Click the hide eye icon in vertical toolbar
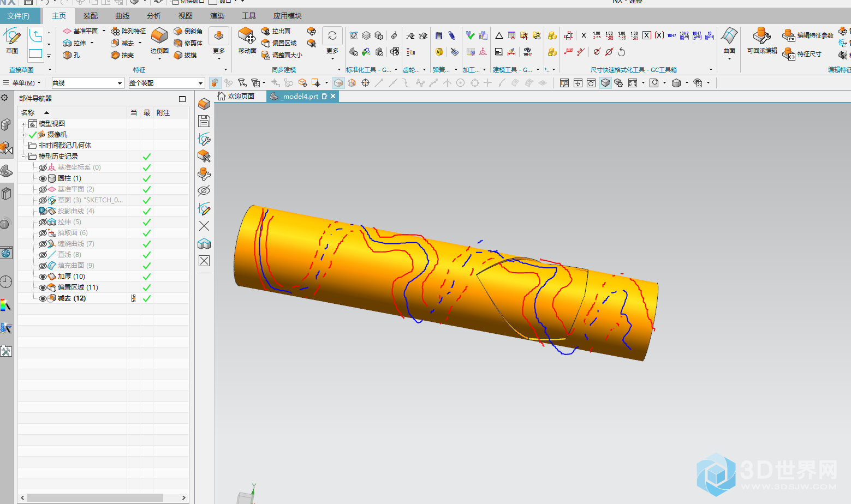Image resolution: width=851 pixels, height=504 pixels. pyautogui.click(x=204, y=190)
